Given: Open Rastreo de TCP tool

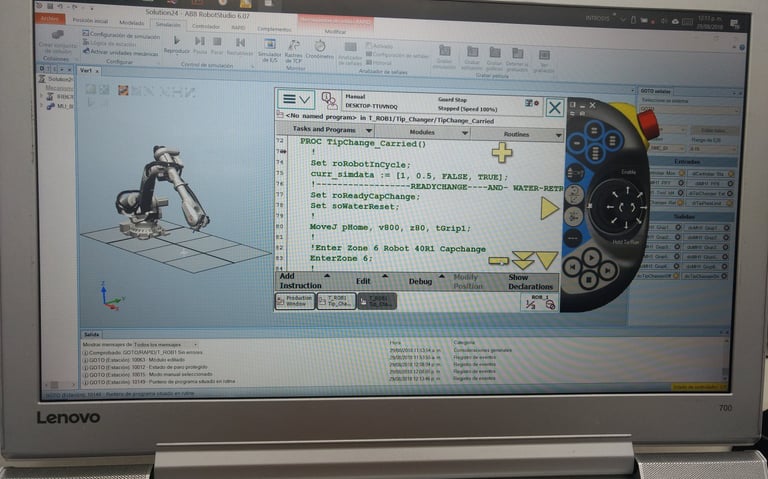Looking at the screenshot, I should 293,51.
